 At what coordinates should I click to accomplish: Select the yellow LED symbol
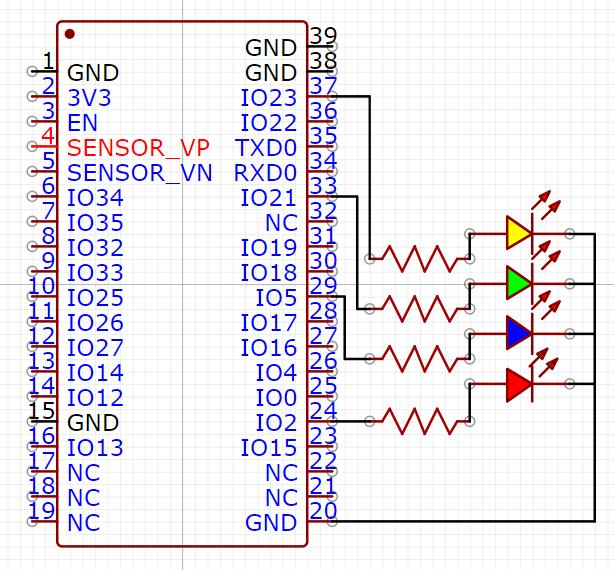point(519,234)
